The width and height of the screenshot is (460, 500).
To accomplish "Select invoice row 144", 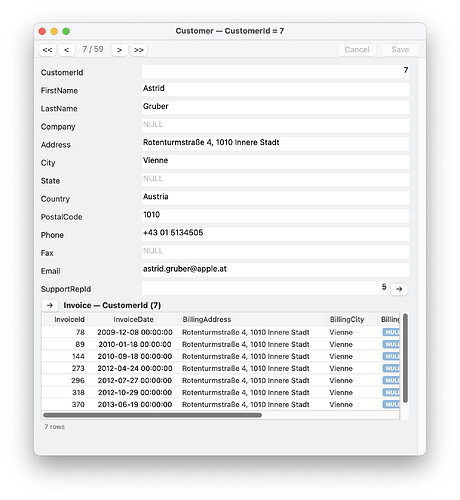I will click(221, 356).
